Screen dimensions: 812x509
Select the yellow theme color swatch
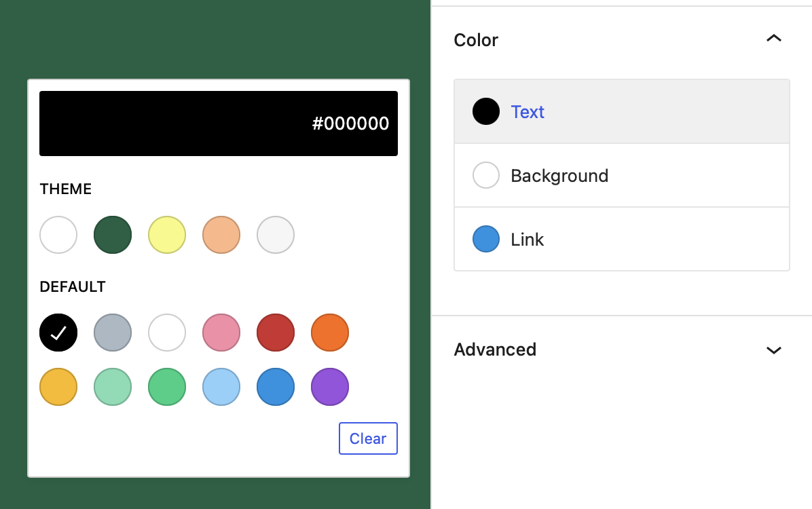click(167, 235)
